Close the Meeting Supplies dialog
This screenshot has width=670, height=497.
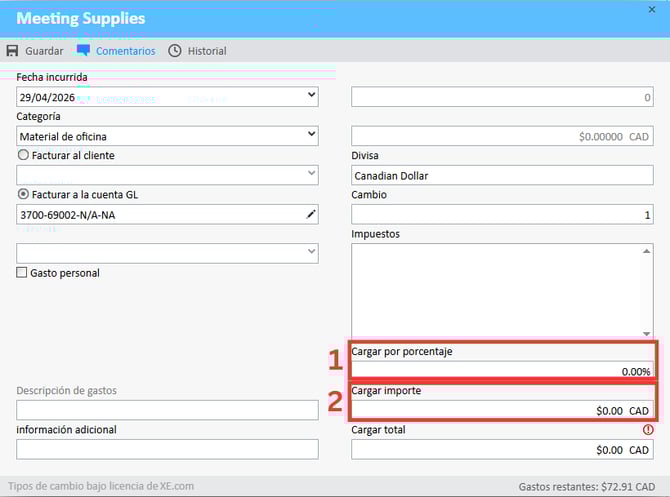tap(652, 9)
